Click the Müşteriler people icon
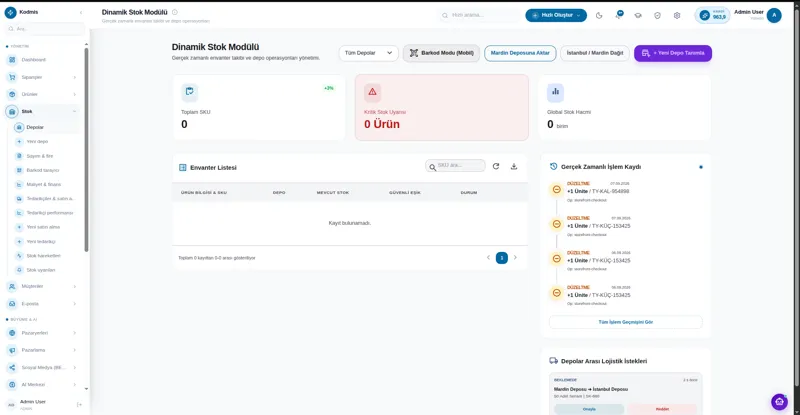800x415 pixels. [x=12, y=286]
